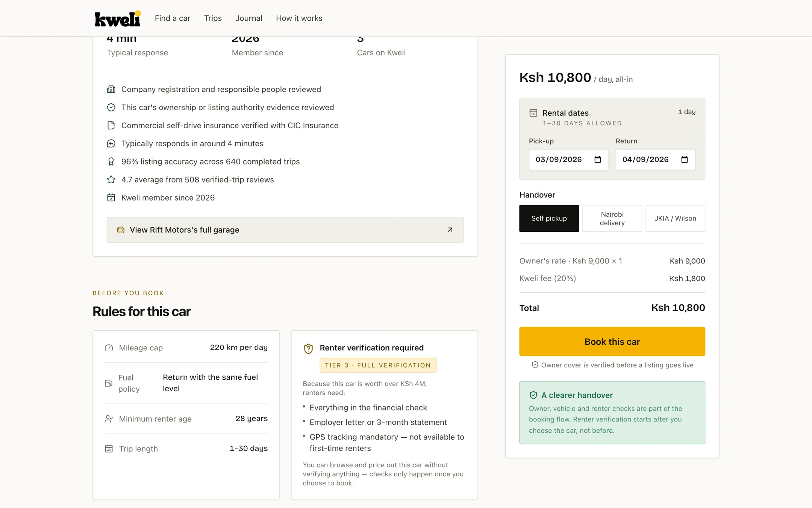This screenshot has width=812, height=508.
Task: Book this car
Action: click(612, 341)
